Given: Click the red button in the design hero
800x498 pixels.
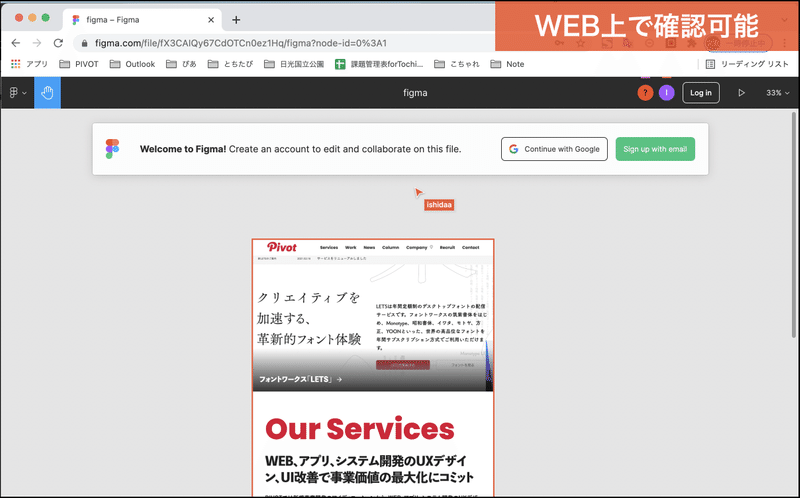Looking at the screenshot, I should pyautogui.click(x=403, y=365).
